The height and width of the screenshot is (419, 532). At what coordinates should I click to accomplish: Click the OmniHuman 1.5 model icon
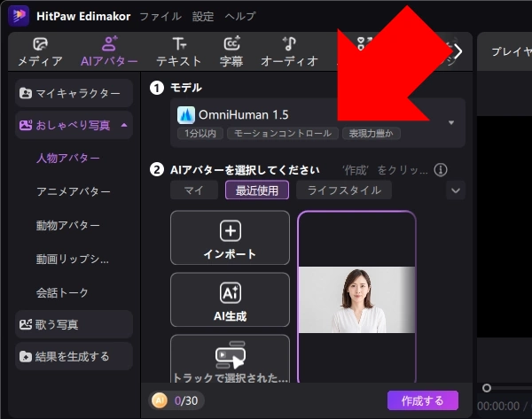point(186,115)
